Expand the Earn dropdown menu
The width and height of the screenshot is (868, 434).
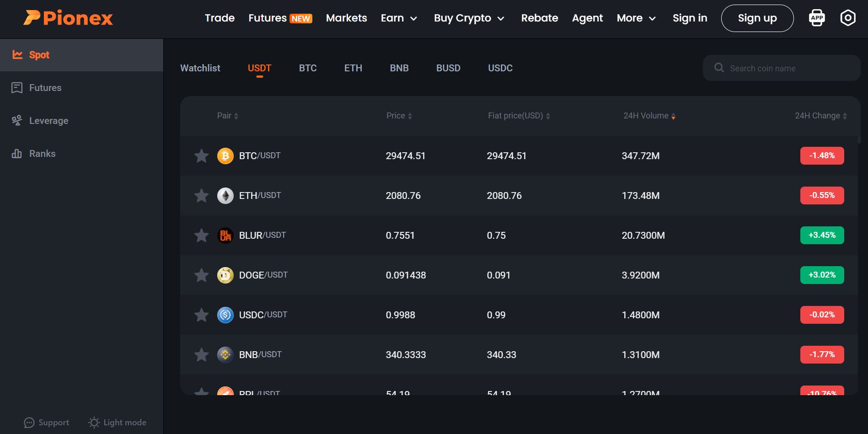pyautogui.click(x=399, y=18)
